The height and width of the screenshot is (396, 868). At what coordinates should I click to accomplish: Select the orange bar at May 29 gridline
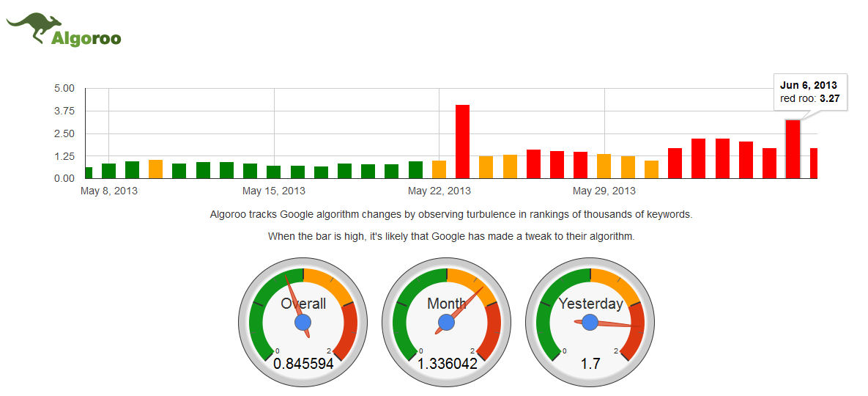pos(604,166)
